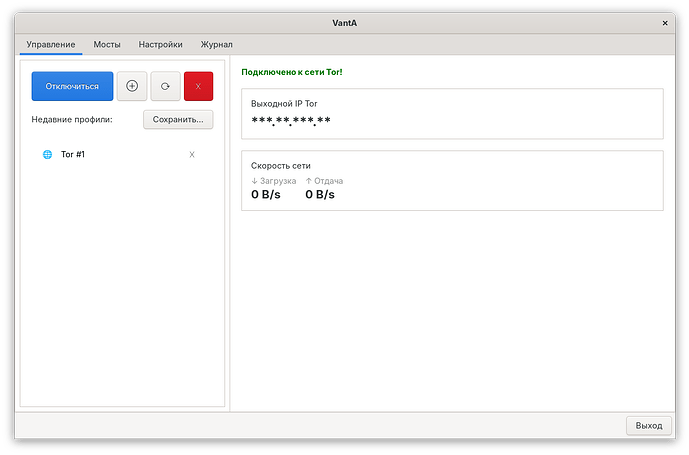
Task: Click the red X button
Action: 198,86
